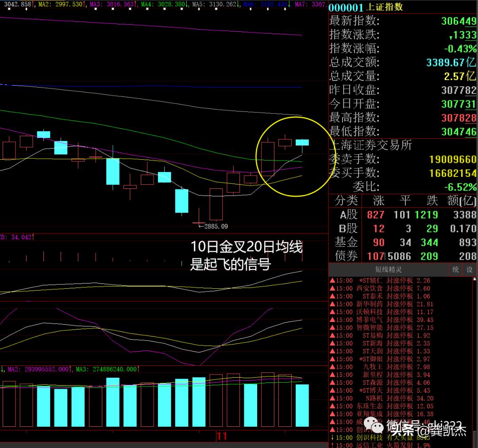Click the MA3: 3016.363 indicator label
Image resolution: width=478 pixels, height=448 pixels.
(x=113, y=4)
